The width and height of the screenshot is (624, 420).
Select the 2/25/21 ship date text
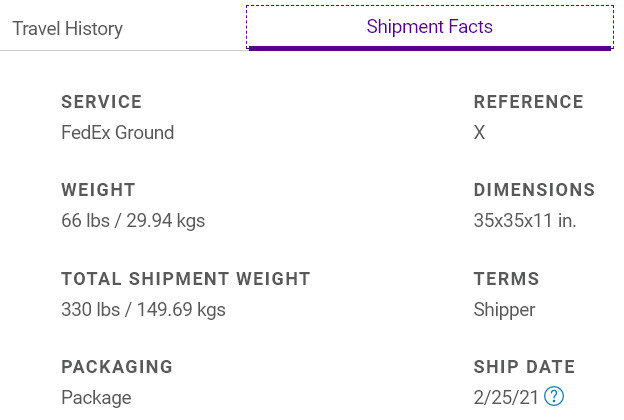click(x=506, y=397)
